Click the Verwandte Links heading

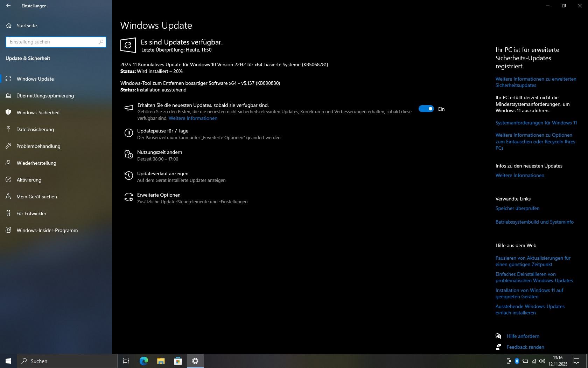pyautogui.click(x=513, y=199)
